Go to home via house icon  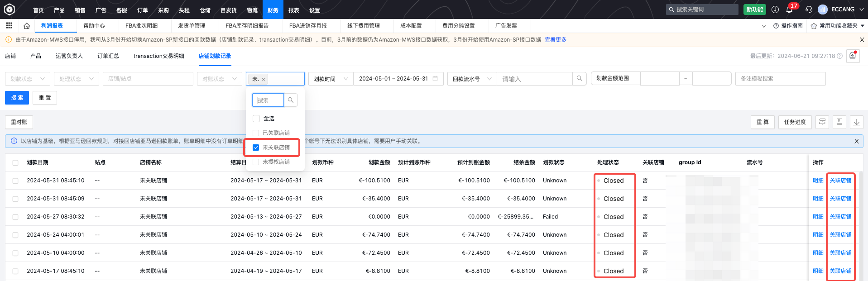27,26
